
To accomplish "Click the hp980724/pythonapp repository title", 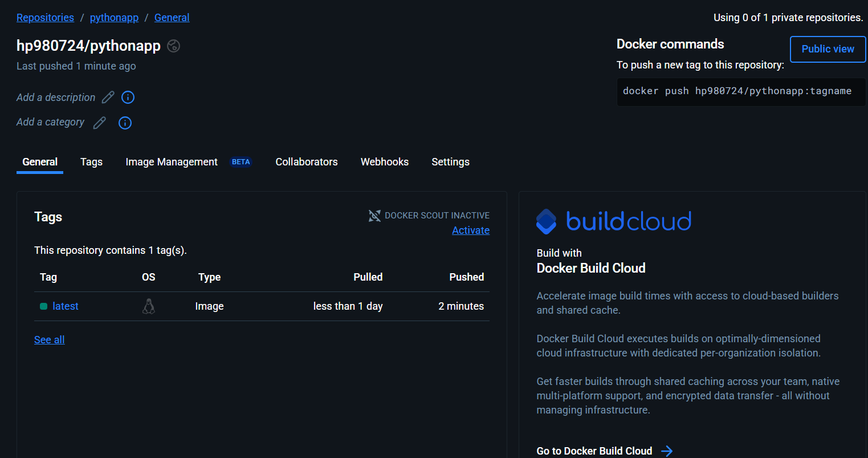I will pyautogui.click(x=88, y=46).
